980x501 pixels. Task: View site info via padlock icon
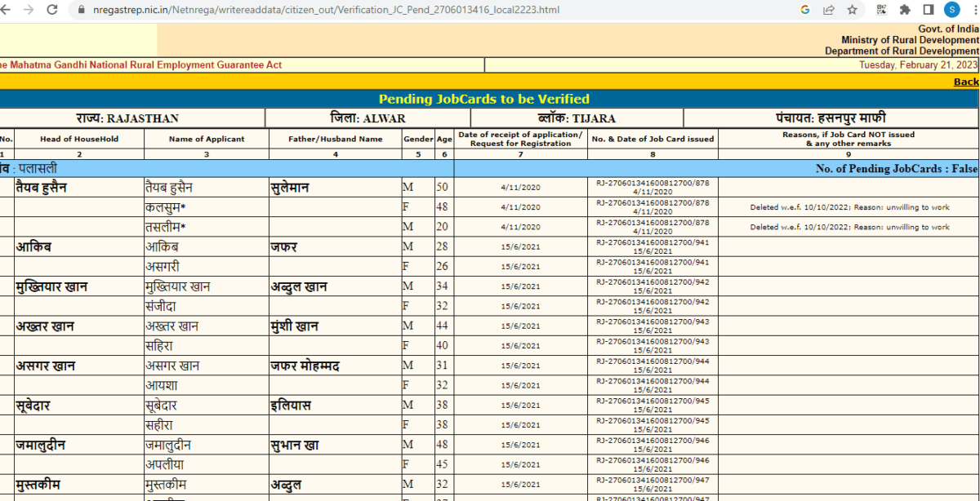[79, 11]
